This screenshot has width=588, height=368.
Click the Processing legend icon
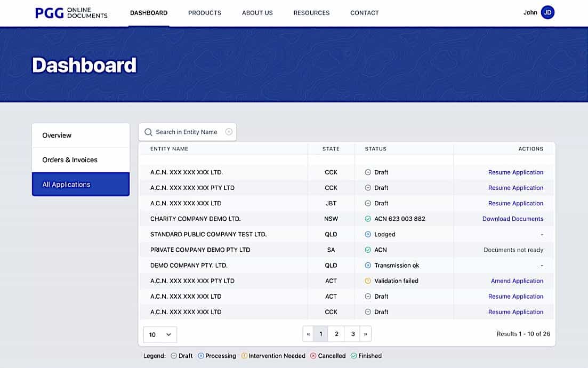click(x=200, y=356)
